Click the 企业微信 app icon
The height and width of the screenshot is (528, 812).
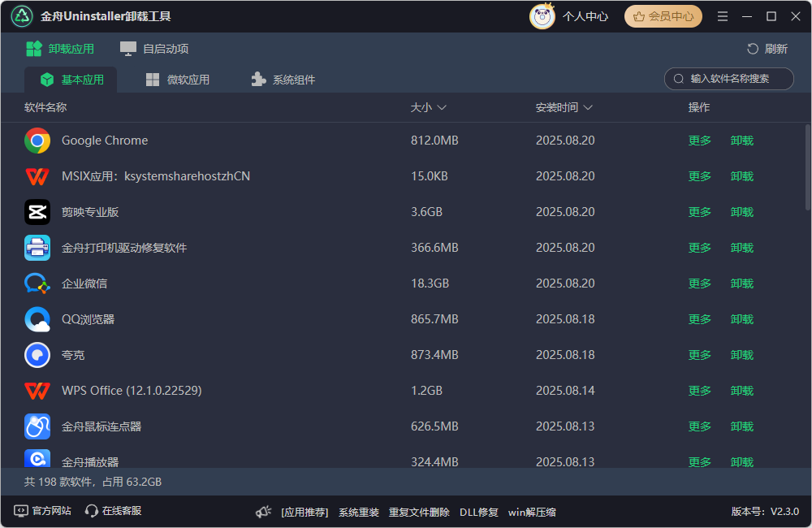37,283
